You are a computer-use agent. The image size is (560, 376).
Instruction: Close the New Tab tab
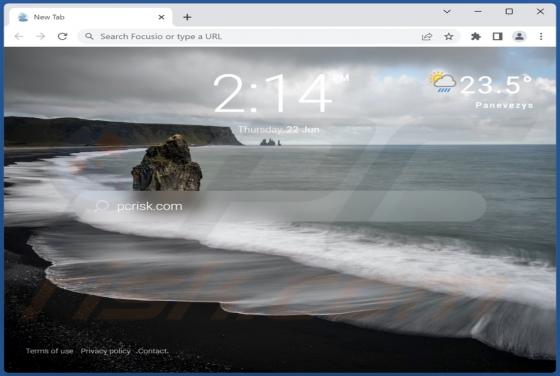161,17
